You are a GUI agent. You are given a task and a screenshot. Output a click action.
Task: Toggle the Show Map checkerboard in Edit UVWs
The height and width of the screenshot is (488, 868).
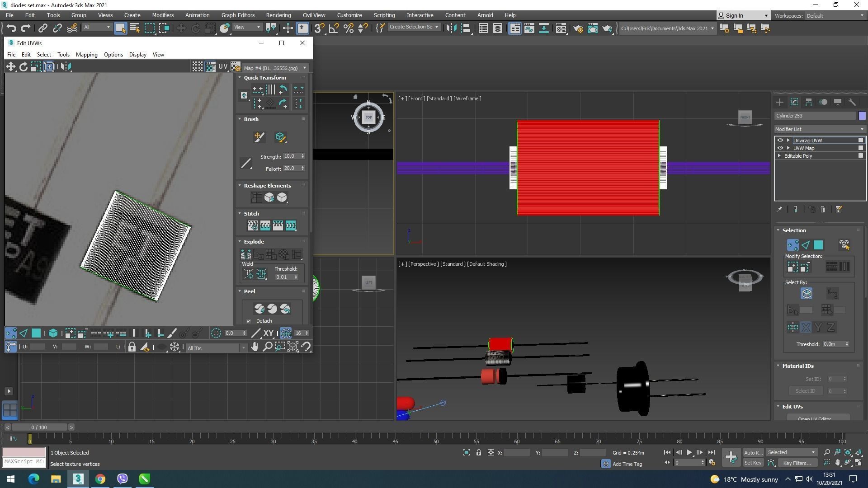[x=210, y=67]
